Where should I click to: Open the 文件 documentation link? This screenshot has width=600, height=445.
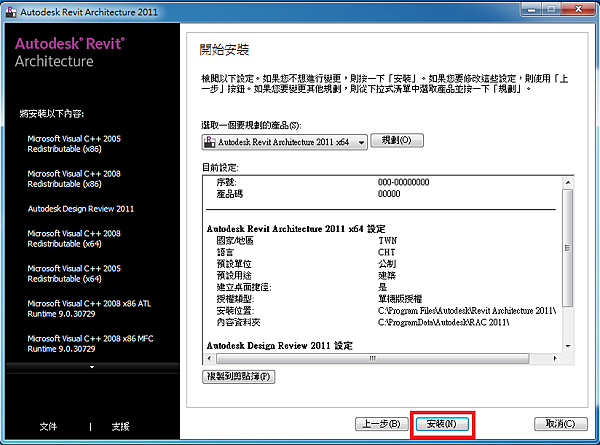[x=48, y=426]
